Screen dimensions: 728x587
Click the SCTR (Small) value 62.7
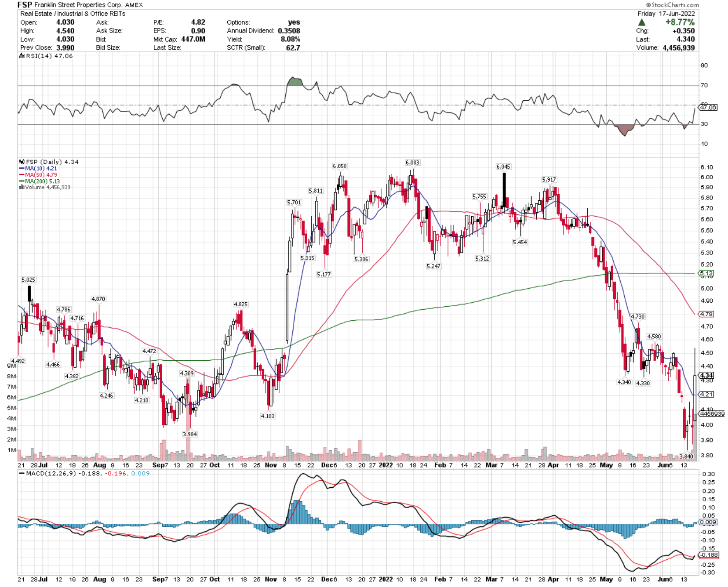pyautogui.click(x=293, y=47)
